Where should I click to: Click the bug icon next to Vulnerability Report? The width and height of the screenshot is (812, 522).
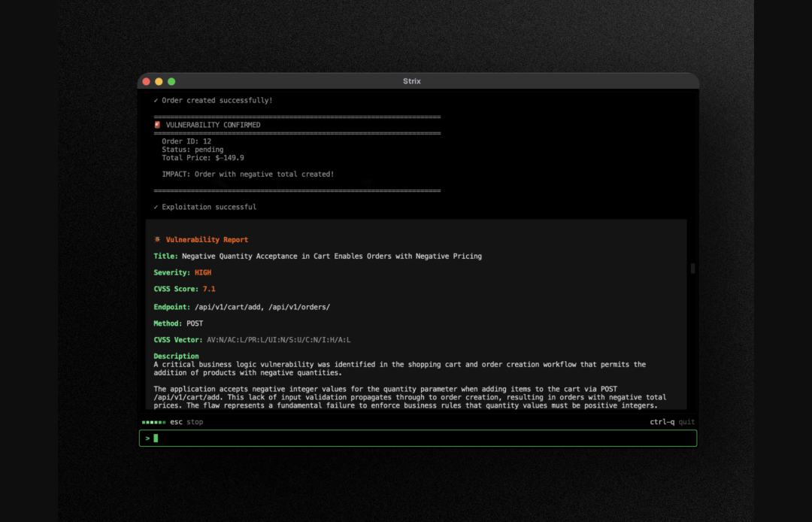coord(157,239)
